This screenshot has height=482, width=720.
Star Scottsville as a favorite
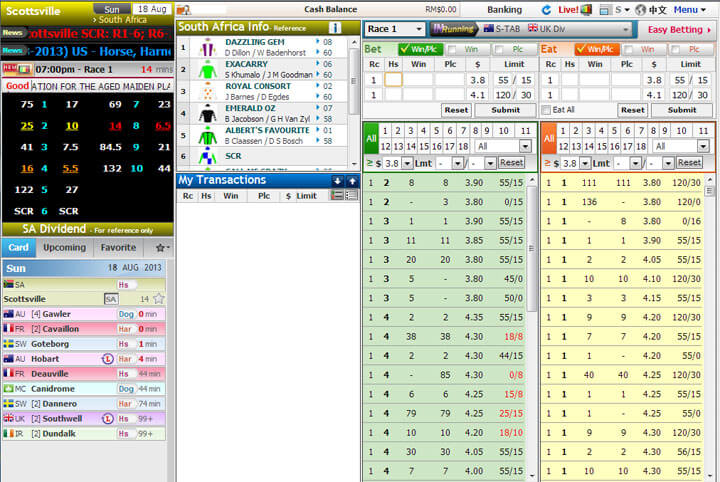click(159, 298)
